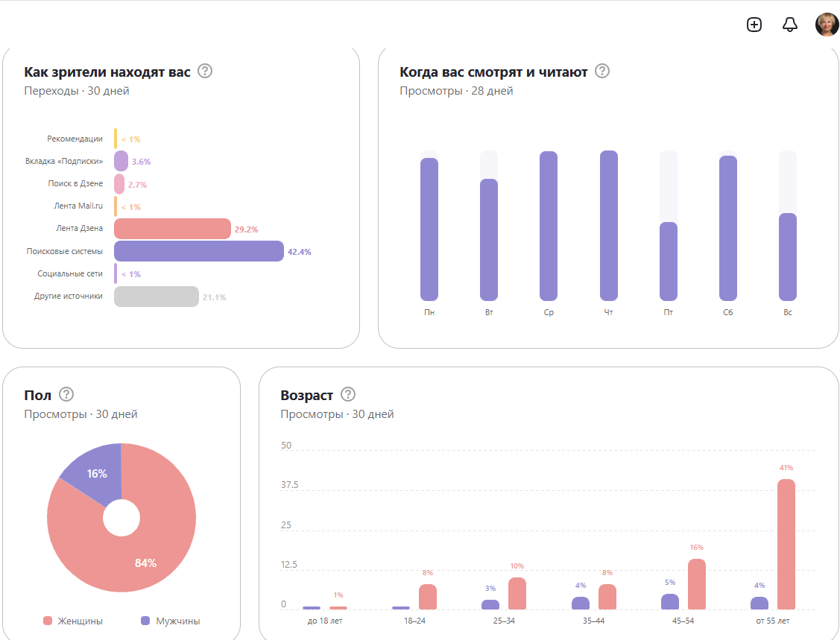Click the Sunday 'Вс' views bar
Viewport: 840px width, 640px height.
788,257
